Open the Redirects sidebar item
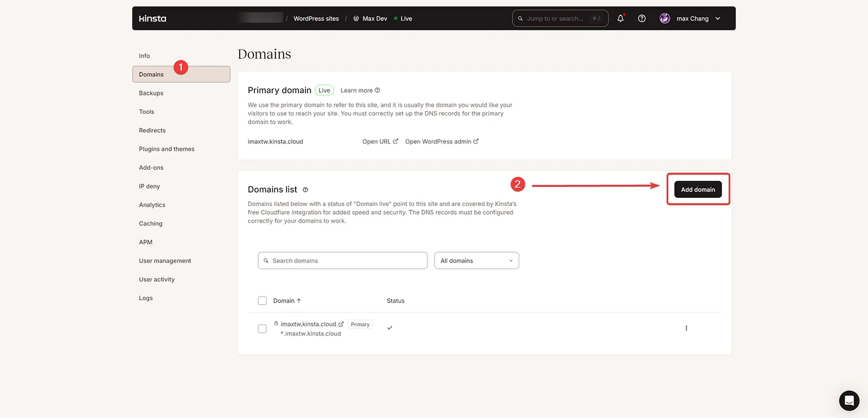Screen dimensions: 868x418 (152, 130)
